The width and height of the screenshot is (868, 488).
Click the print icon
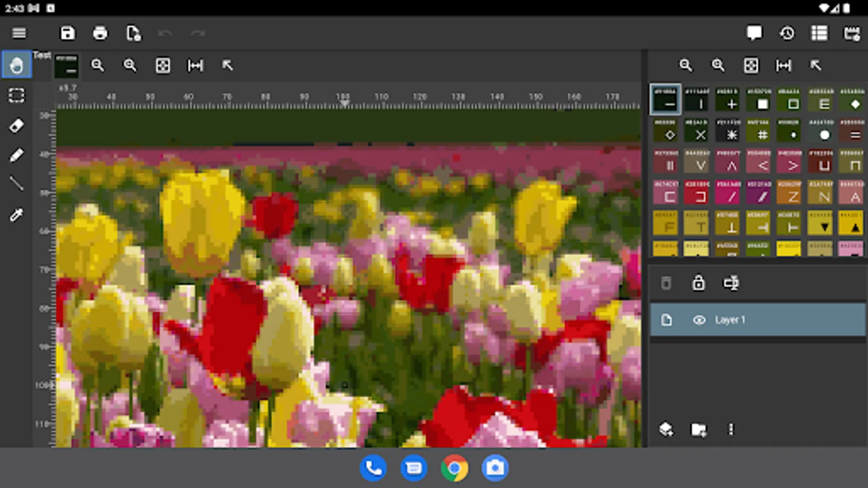100,33
